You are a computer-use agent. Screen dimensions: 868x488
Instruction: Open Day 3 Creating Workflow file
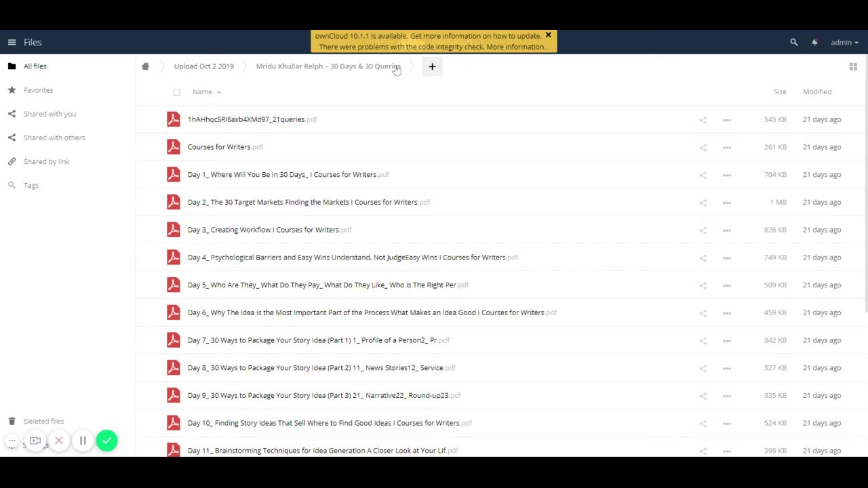point(269,230)
